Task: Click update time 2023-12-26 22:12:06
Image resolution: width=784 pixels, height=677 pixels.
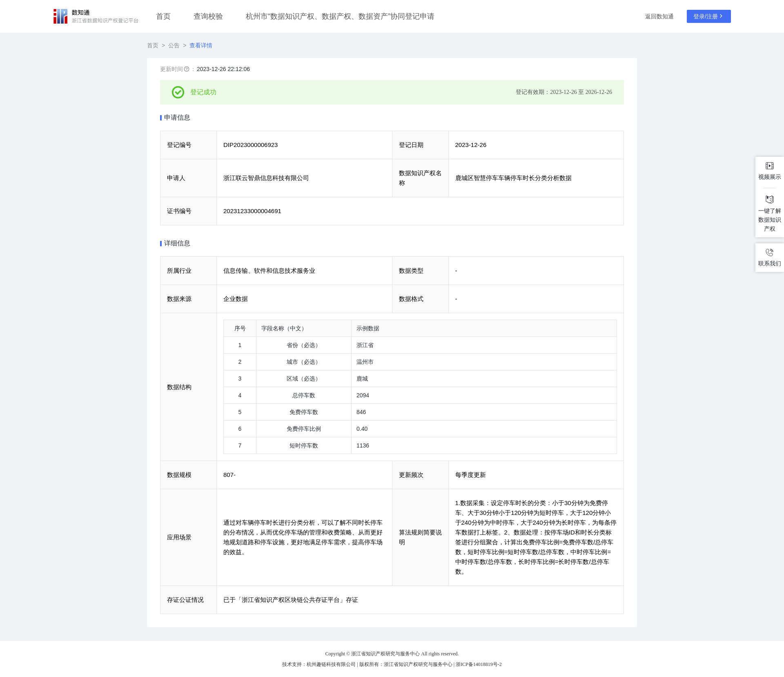Action: pos(223,69)
